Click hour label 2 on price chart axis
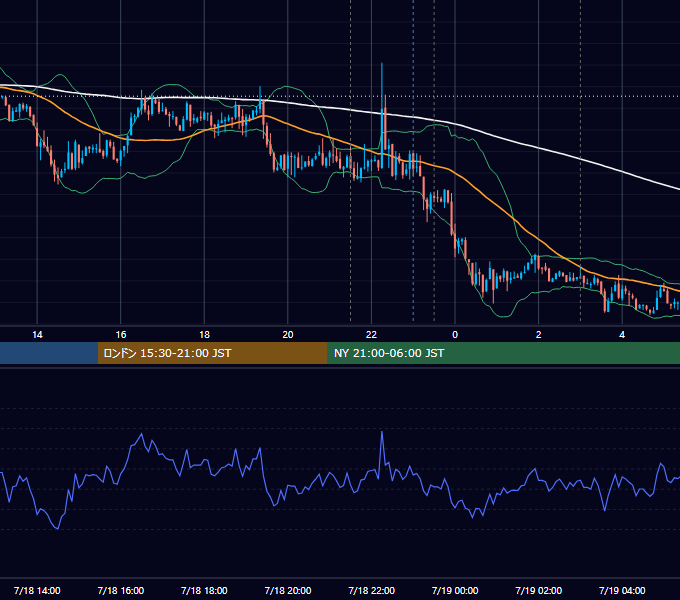680x600 pixels. [x=538, y=334]
